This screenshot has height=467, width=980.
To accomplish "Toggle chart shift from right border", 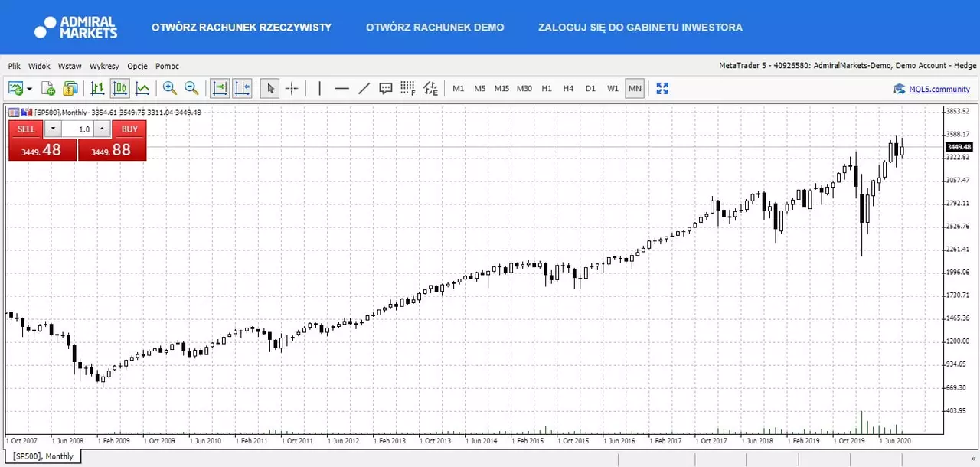I will pos(242,89).
